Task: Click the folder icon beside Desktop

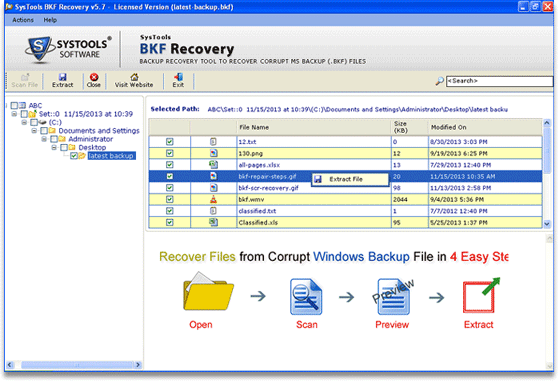Action: click(72, 147)
